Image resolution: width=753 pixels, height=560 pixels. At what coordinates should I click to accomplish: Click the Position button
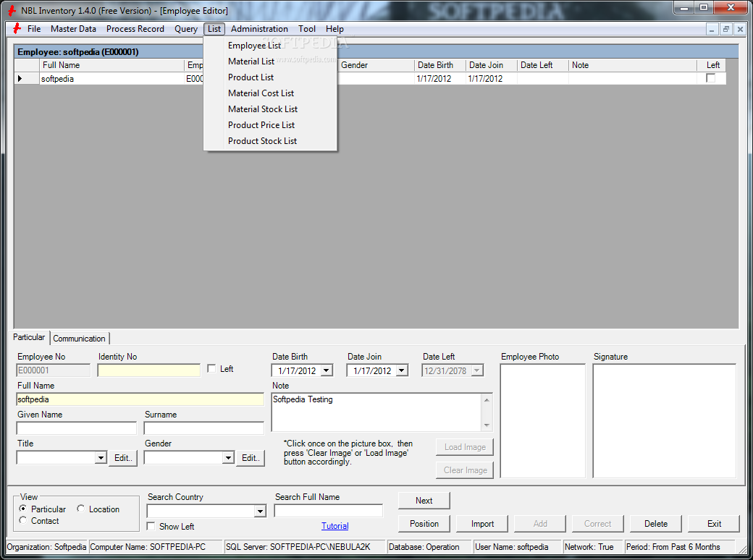click(x=424, y=524)
